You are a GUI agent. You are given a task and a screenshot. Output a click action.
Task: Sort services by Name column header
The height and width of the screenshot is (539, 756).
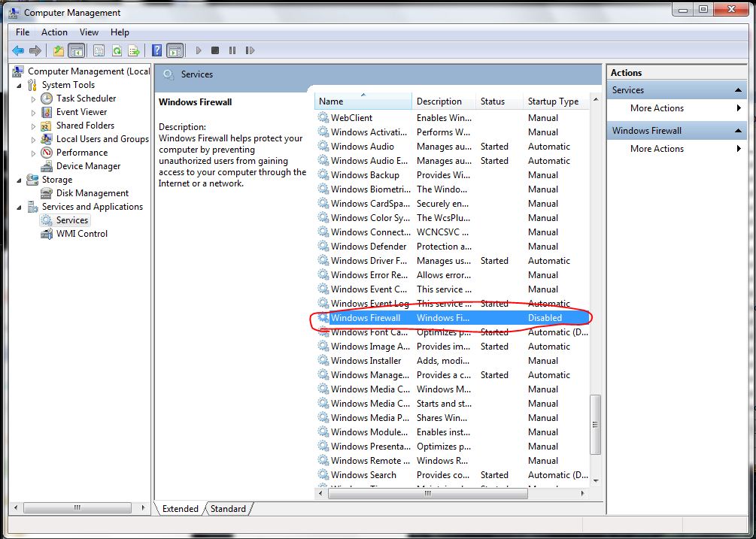(x=363, y=101)
